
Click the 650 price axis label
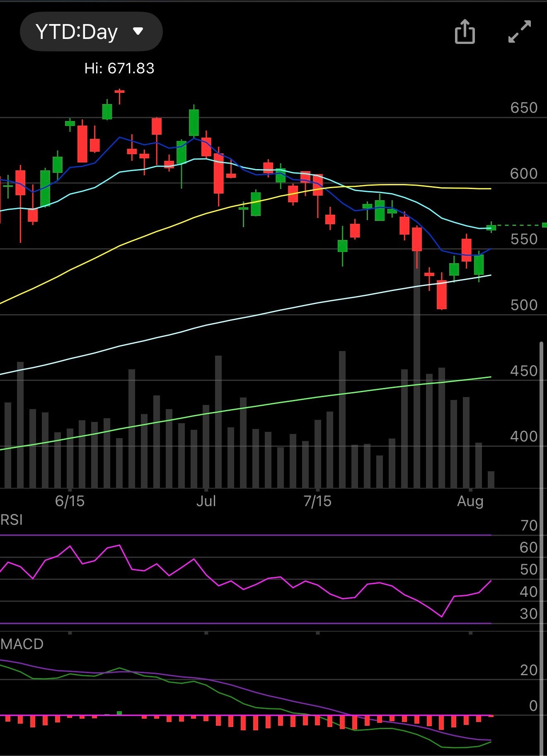click(x=524, y=108)
